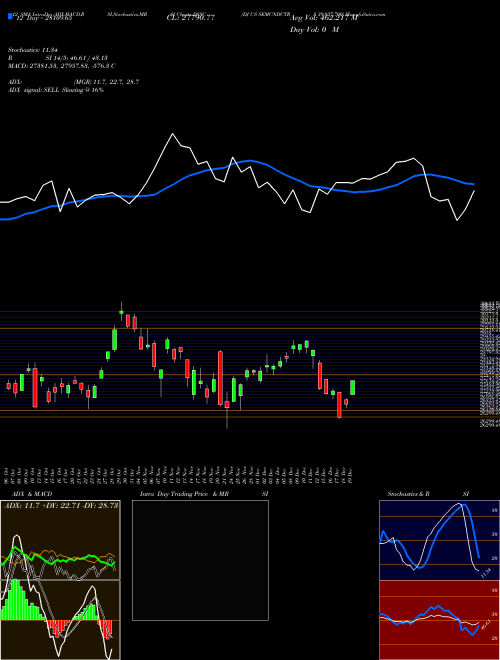Click the ADX: 11.7 +DY: 22.71 header
This screenshot has height=660, width=500.
(x=61, y=506)
